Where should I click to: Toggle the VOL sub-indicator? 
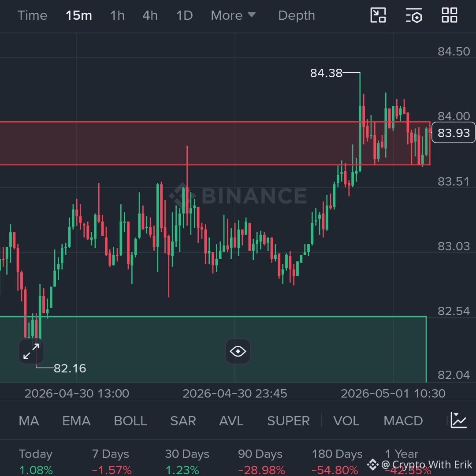[x=346, y=421]
